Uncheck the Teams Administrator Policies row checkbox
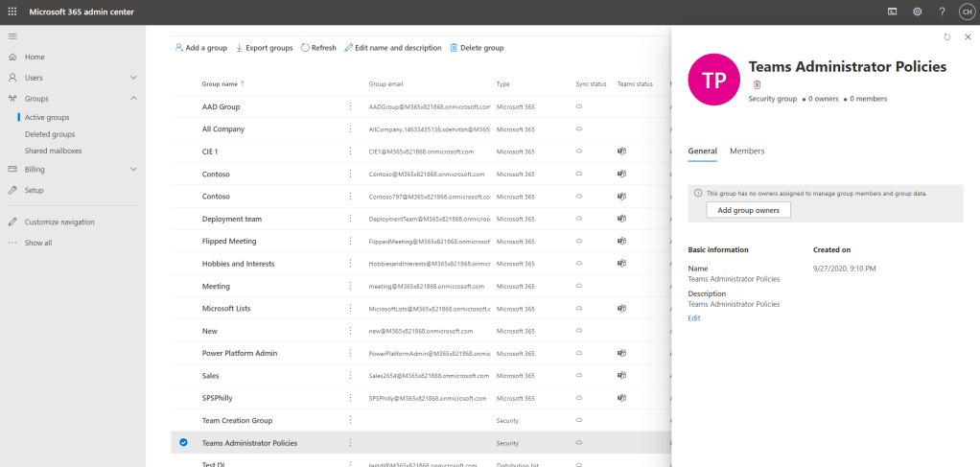The height and width of the screenshot is (467, 980). 183,443
